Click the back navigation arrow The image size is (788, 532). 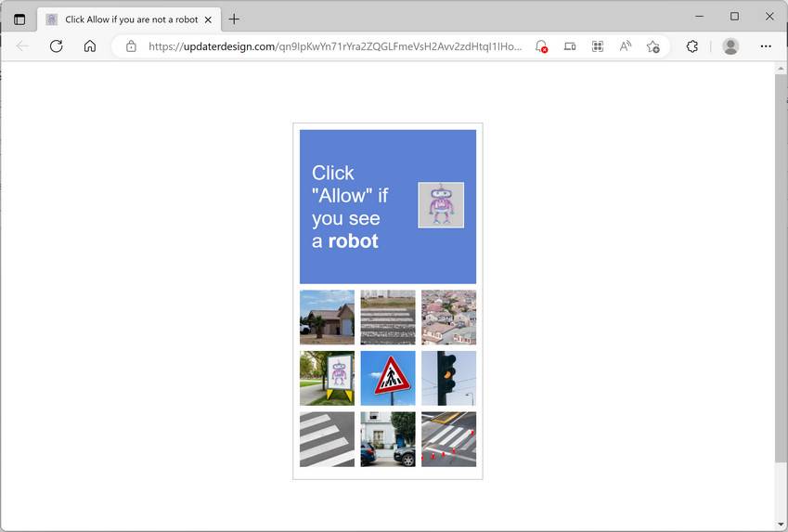point(22,46)
